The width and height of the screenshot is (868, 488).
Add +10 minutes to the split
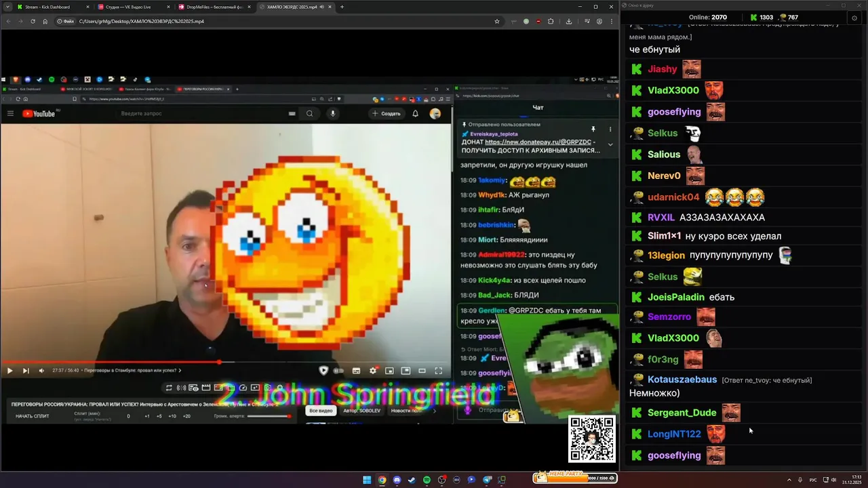tap(172, 416)
